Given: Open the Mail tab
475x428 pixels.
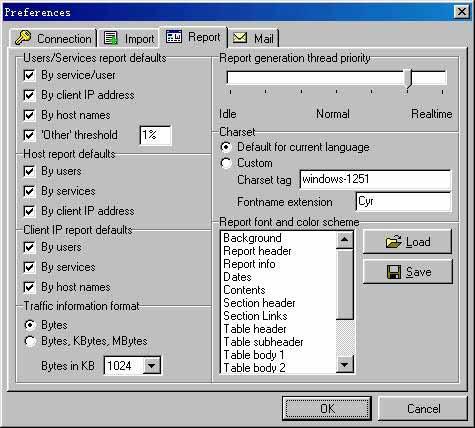Looking at the screenshot, I should pos(253,38).
